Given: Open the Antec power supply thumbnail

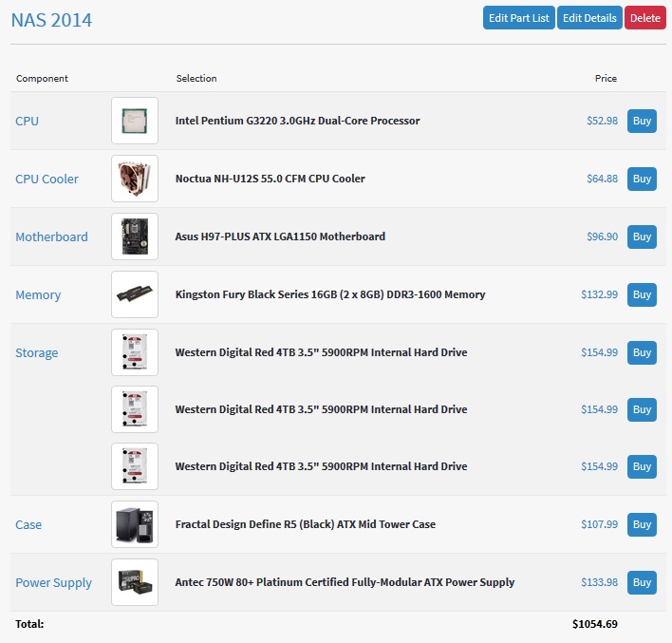Looking at the screenshot, I should pos(134,582).
